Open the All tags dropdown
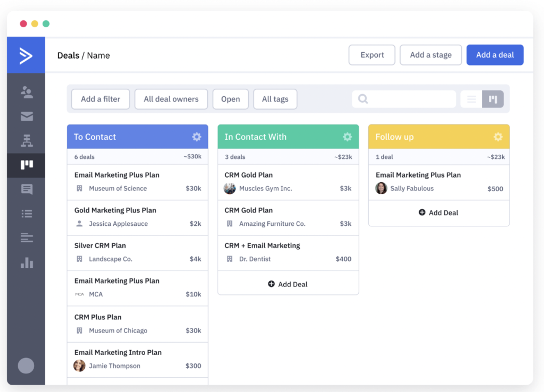This screenshot has height=392, width=544. tap(275, 99)
